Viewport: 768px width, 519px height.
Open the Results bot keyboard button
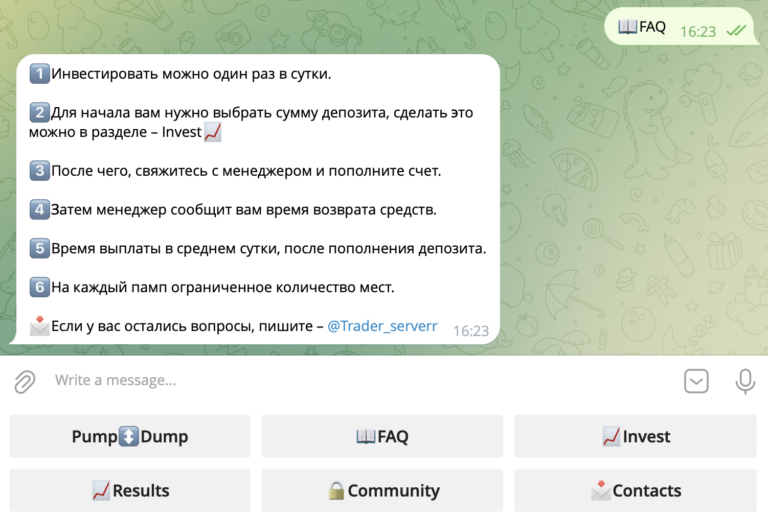tap(130, 490)
